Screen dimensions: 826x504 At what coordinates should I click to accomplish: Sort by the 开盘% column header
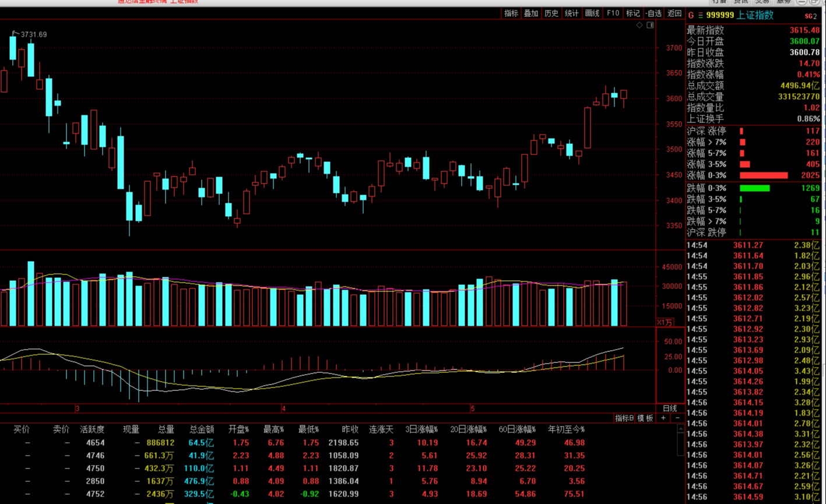coord(238,429)
